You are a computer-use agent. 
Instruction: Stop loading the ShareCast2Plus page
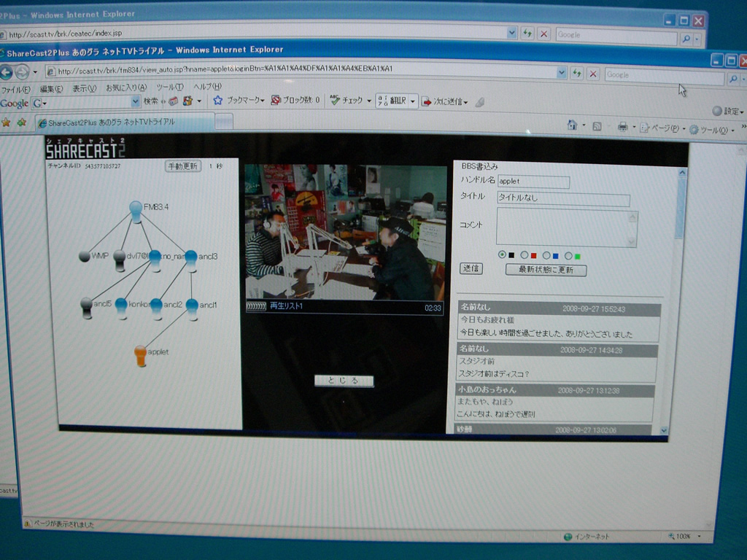593,74
